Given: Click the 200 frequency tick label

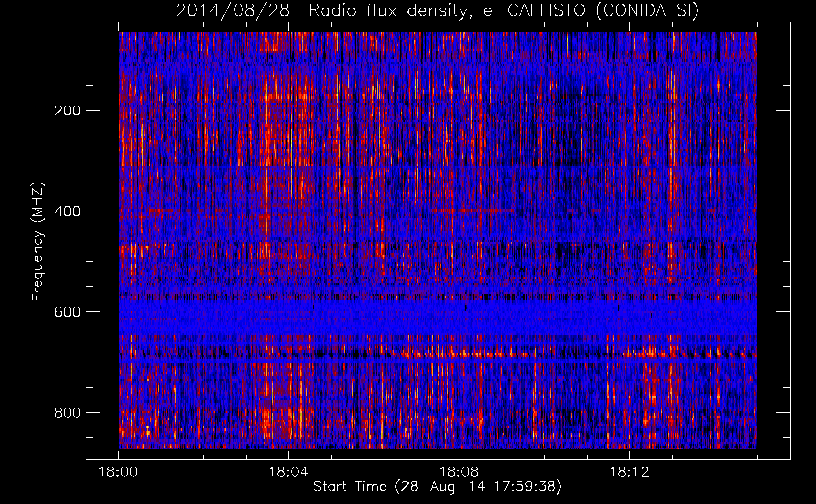Looking at the screenshot, I should click(67, 110).
